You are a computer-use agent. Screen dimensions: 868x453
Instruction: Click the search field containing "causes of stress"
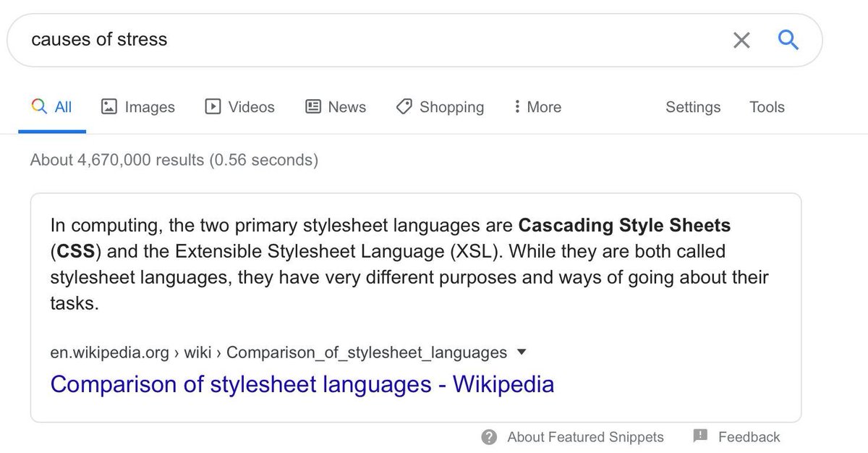[x=414, y=40]
